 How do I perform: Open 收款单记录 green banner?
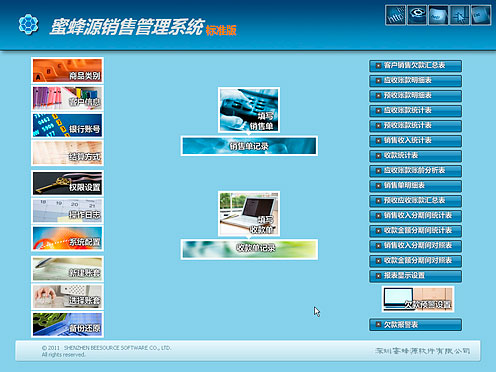pyautogui.click(x=249, y=249)
